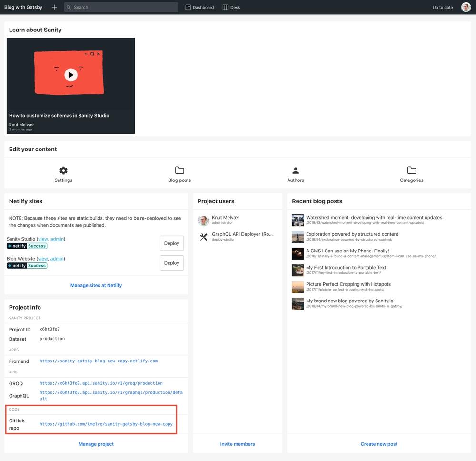
Task: Deploy the Blog Website site
Action: coord(171,263)
